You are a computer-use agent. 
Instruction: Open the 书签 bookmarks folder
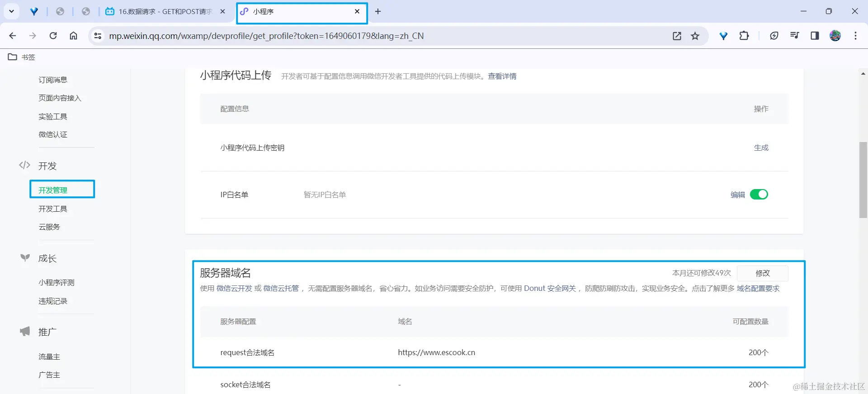click(22, 57)
